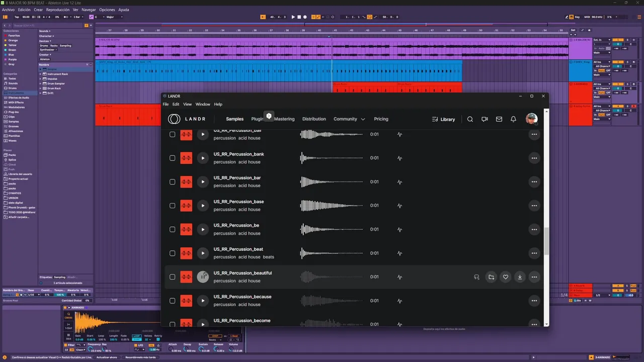This screenshot has width=644, height=362.
Task: Expand the Drum Sampler tree item
Action: click(41, 83)
